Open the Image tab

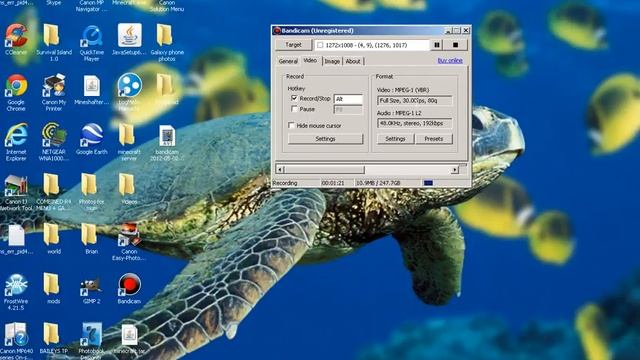(332, 61)
